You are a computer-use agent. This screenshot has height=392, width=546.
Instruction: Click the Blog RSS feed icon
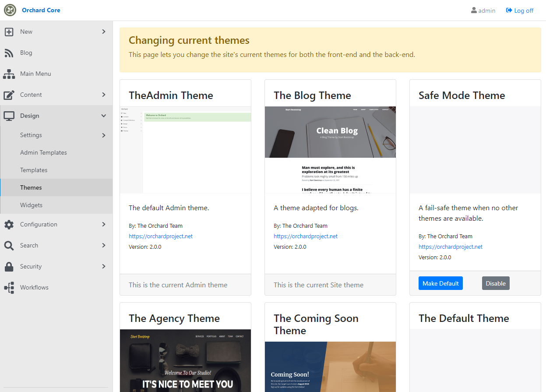coord(9,53)
